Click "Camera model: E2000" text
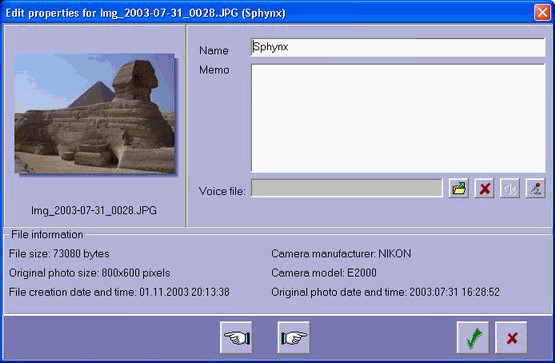This screenshot has width=555, height=363. point(324,273)
